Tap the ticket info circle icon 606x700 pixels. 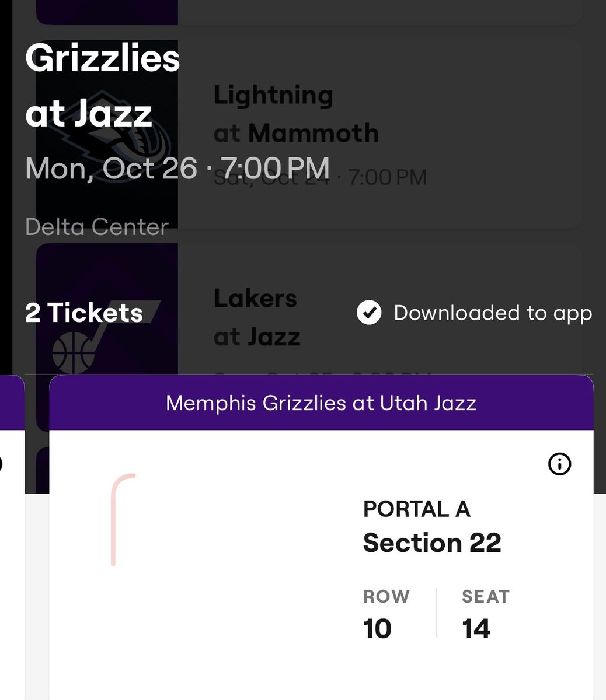coord(559,464)
